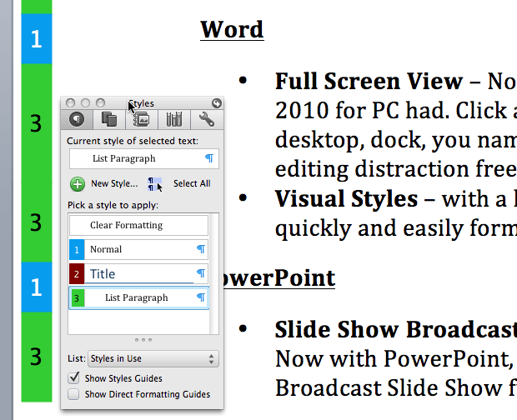Image resolution: width=517 pixels, height=420 pixels.
Task: Open the List Styles in Use dropdown
Action: pyautogui.click(x=153, y=359)
